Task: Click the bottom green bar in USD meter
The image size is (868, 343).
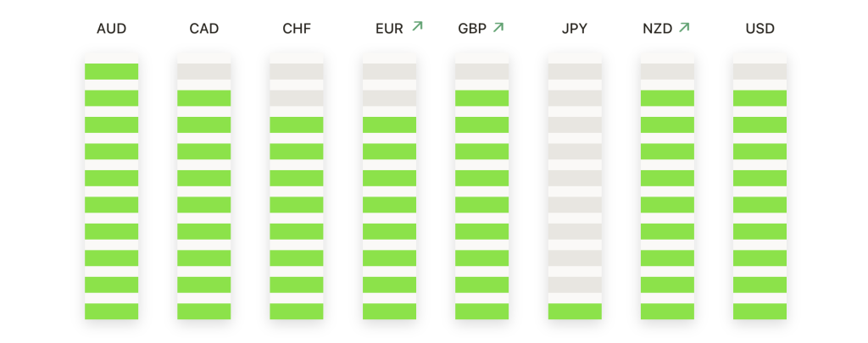Action: click(760, 312)
